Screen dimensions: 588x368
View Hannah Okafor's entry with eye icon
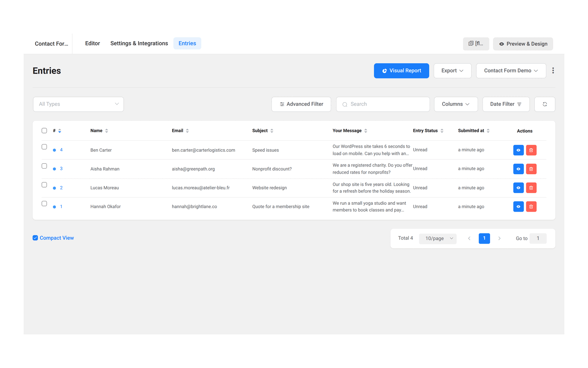click(518, 207)
